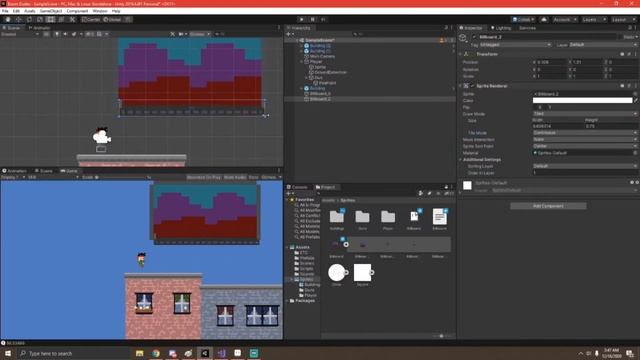Image resolution: width=640 pixels, height=360 pixels.
Task: Start Play mode
Action: click(x=302, y=19)
